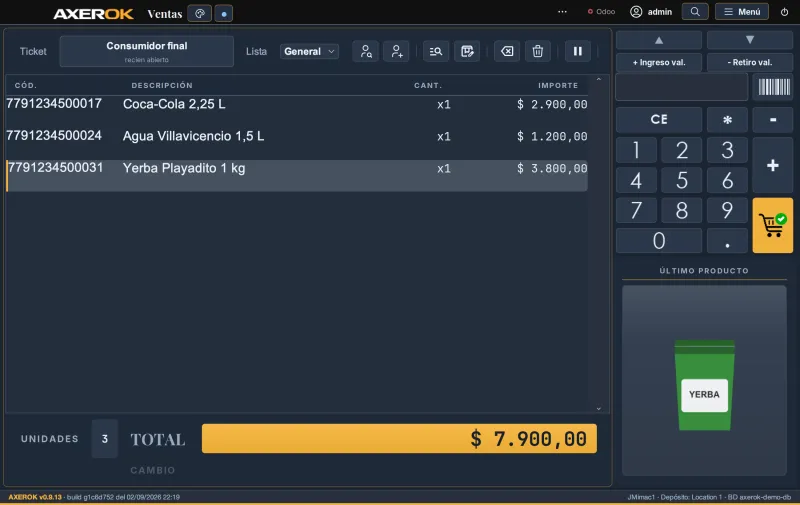800x505 pixels.
Task: Click the + Ingreso val. button
Action: [x=659, y=62]
